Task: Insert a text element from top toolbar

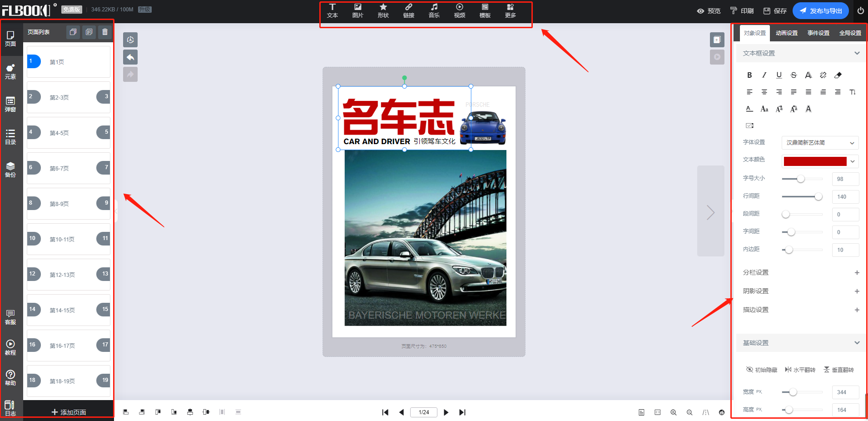Action: 332,11
